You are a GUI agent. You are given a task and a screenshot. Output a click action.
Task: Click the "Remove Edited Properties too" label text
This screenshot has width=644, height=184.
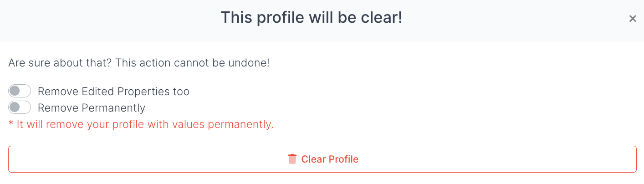[x=113, y=92]
